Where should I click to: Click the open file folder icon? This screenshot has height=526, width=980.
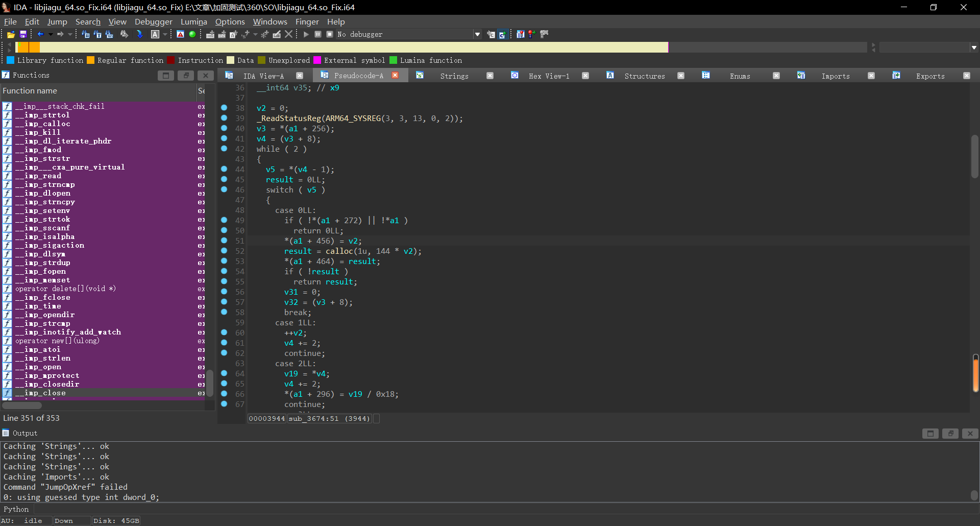click(x=11, y=34)
